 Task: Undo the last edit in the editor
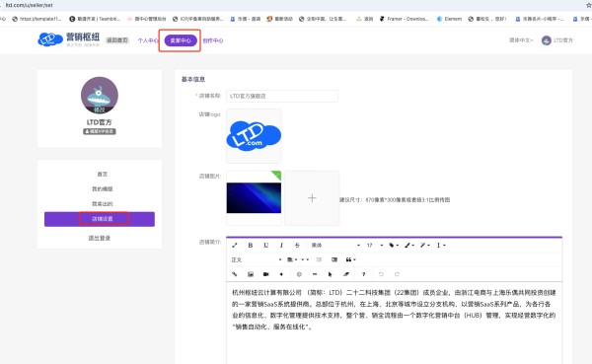tap(381, 274)
